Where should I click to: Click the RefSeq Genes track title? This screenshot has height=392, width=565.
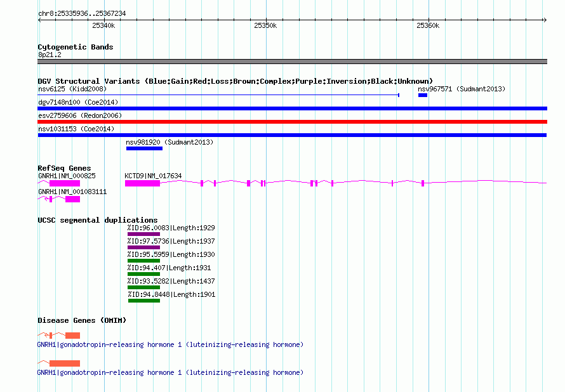click(64, 168)
